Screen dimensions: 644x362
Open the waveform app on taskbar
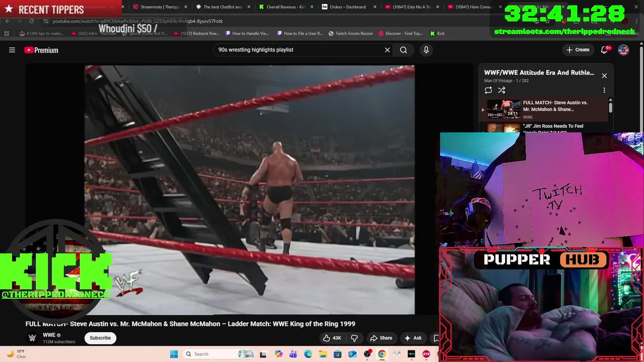(x=412, y=354)
